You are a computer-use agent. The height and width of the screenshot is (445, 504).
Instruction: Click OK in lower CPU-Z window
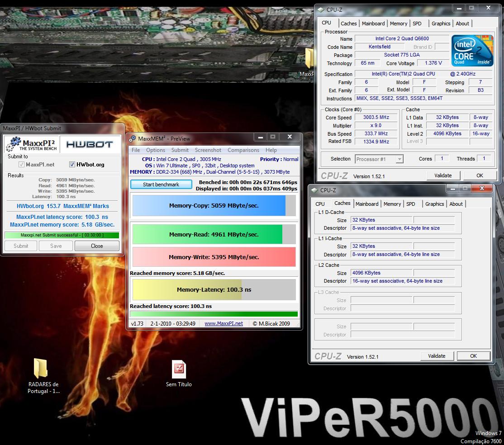(x=474, y=356)
